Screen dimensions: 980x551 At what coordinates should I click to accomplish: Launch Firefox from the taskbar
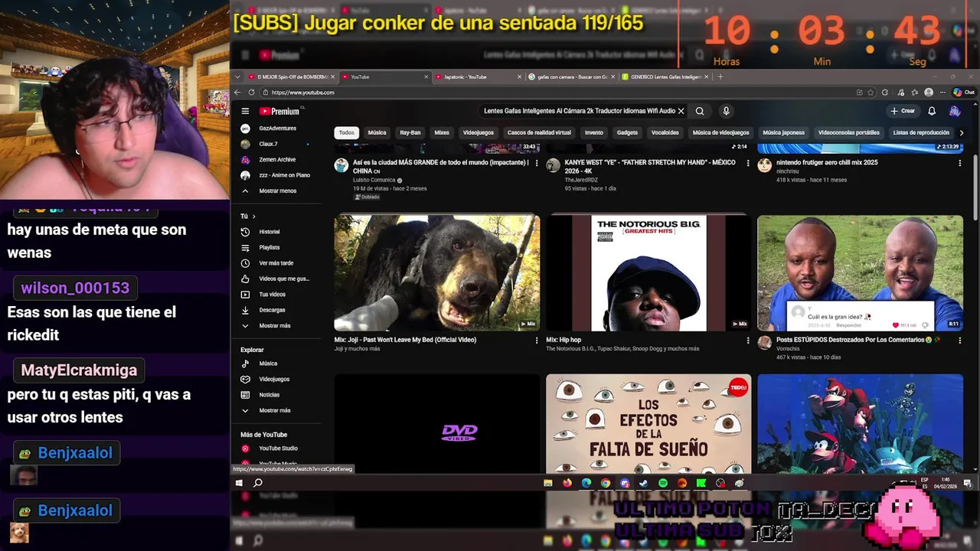(x=567, y=483)
